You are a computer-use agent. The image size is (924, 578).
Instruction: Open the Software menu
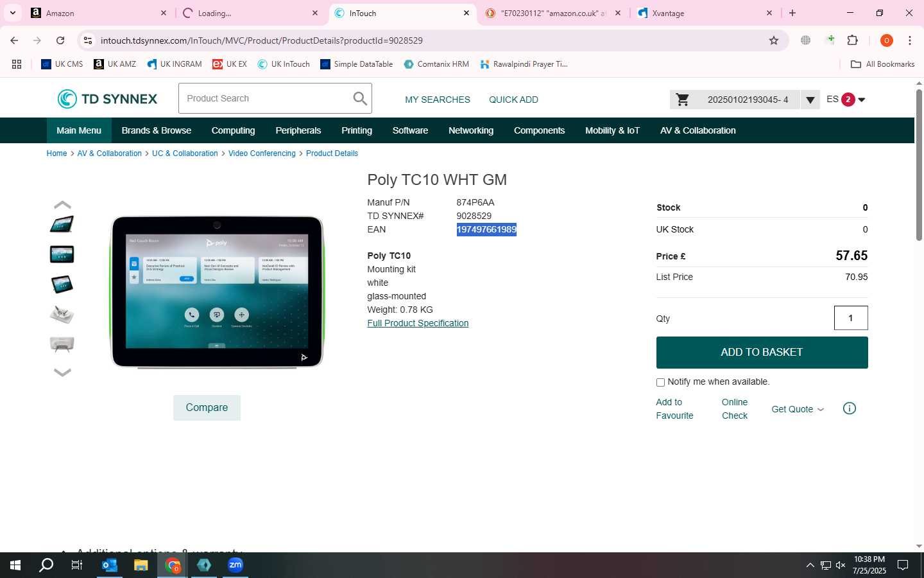click(x=410, y=130)
